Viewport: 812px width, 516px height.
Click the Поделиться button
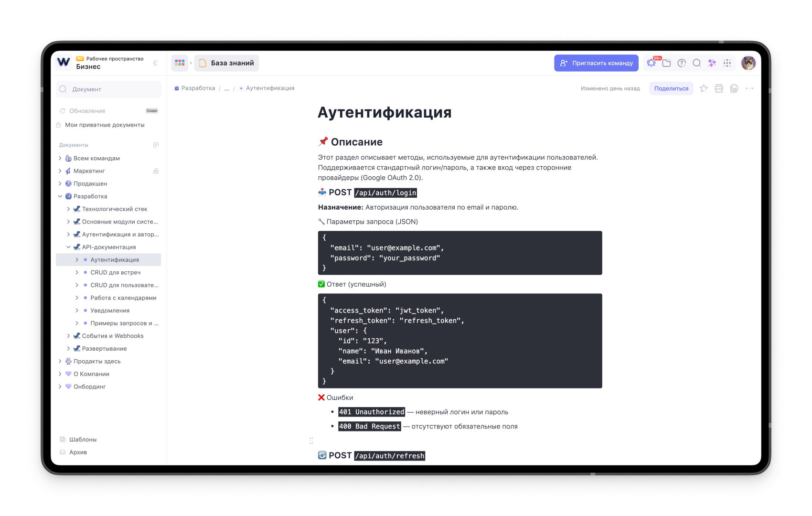[671, 88]
